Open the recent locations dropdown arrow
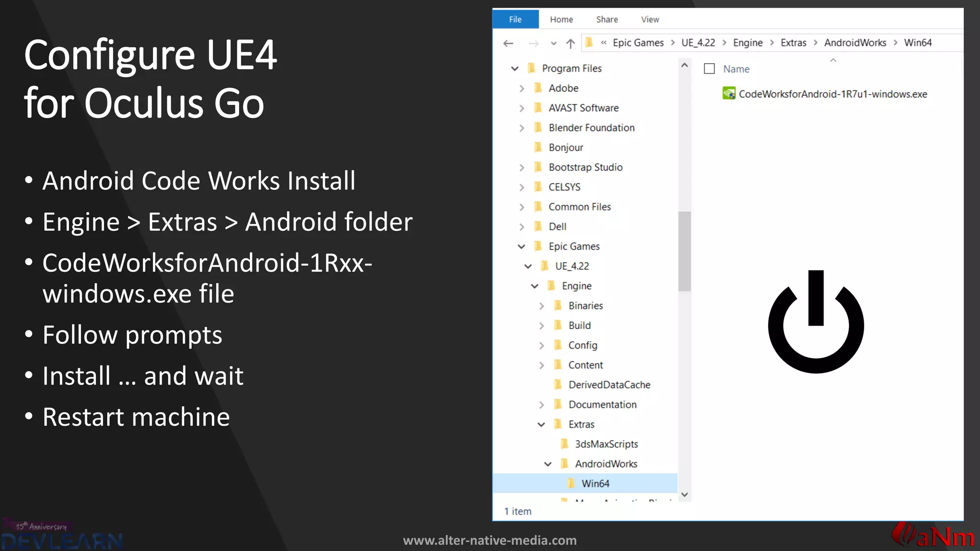The width and height of the screenshot is (980, 551). 554,44
